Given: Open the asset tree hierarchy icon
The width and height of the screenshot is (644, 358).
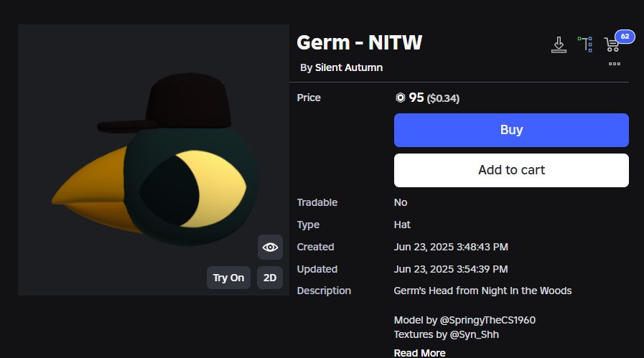Looking at the screenshot, I should (585, 44).
